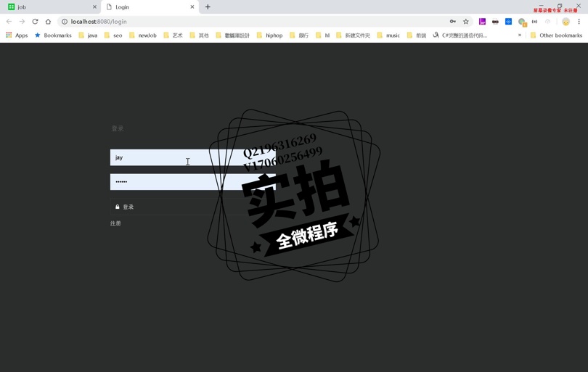Open the green globe extension icon

point(522,22)
